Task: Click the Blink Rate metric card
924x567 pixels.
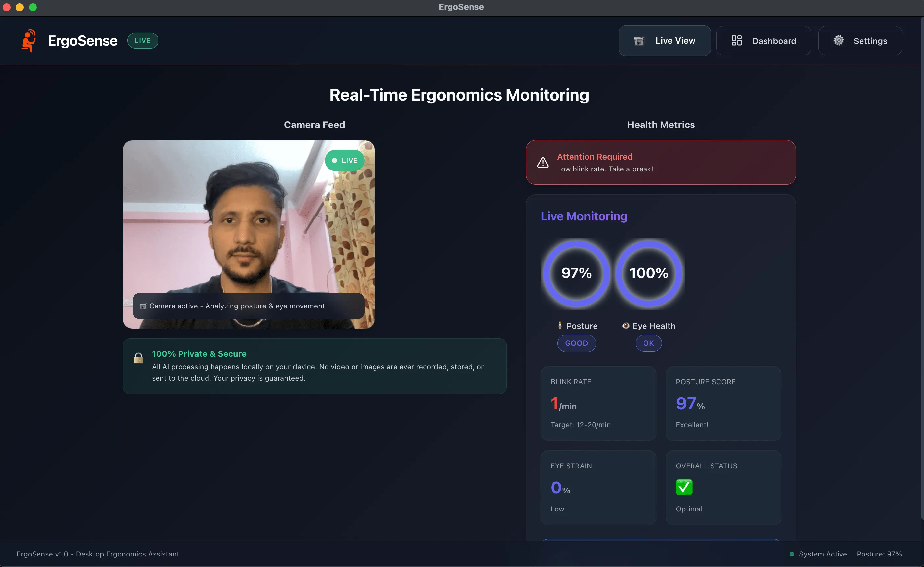Action: coord(598,403)
